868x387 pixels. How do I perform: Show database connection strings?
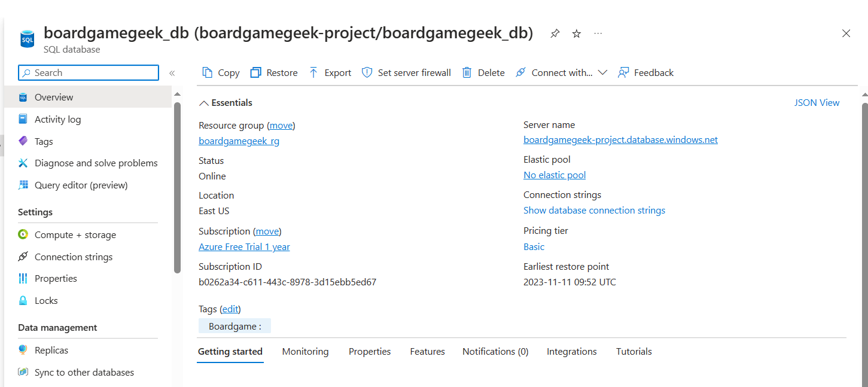[594, 211]
